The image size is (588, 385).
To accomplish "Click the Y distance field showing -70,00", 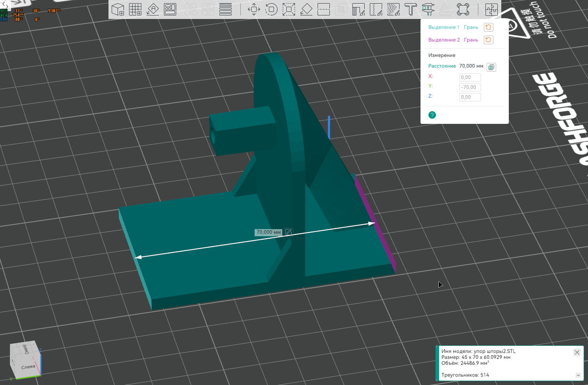I will pos(470,87).
